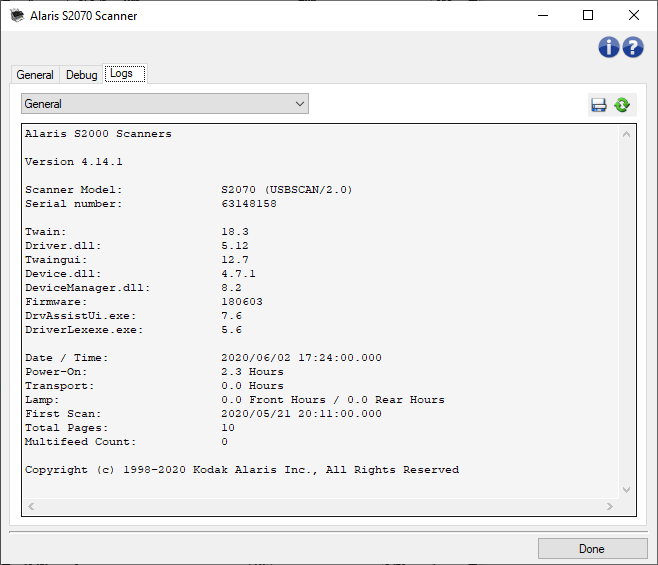Click the log scroll up arrow

pos(627,134)
